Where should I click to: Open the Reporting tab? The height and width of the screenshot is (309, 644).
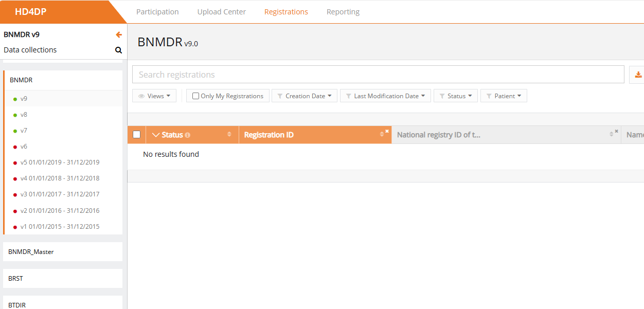(343, 12)
